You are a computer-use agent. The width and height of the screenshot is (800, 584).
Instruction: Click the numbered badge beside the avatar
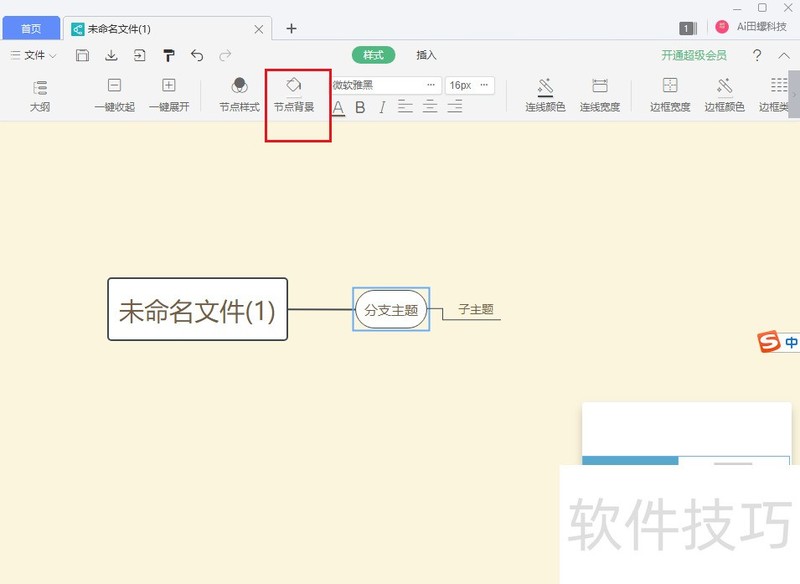(687, 29)
